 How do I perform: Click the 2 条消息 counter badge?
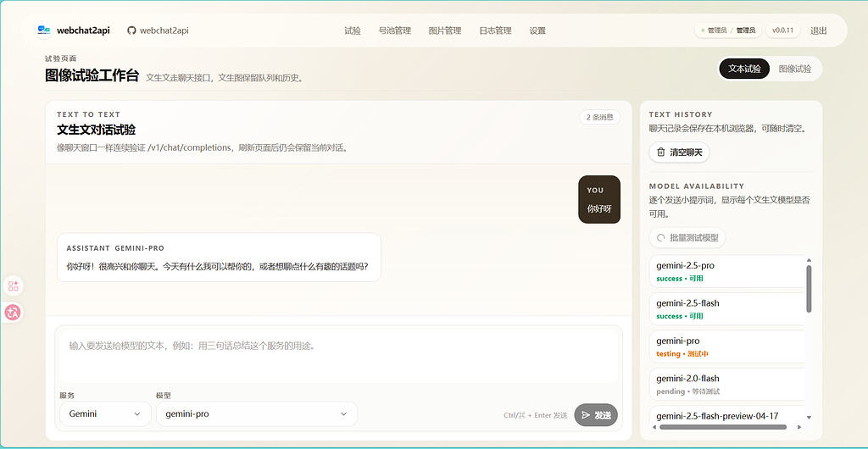coord(599,117)
